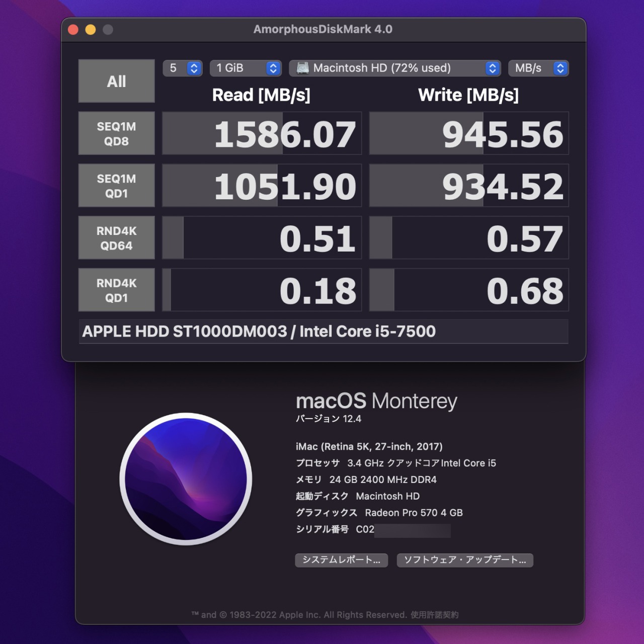The width and height of the screenshot is (644, 644).
Task: Select the 1051.90 read result
Action: 262,186
